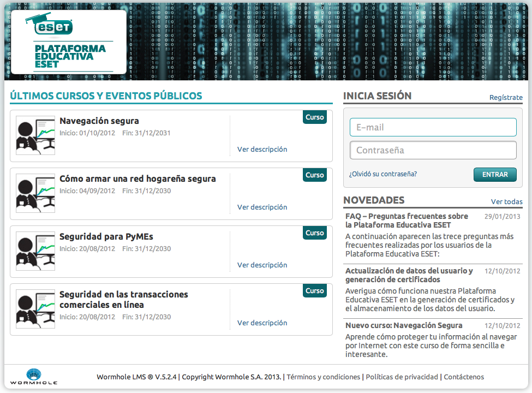Click the Curso badge on Navegación segura
532x393 pixels.
314,117
